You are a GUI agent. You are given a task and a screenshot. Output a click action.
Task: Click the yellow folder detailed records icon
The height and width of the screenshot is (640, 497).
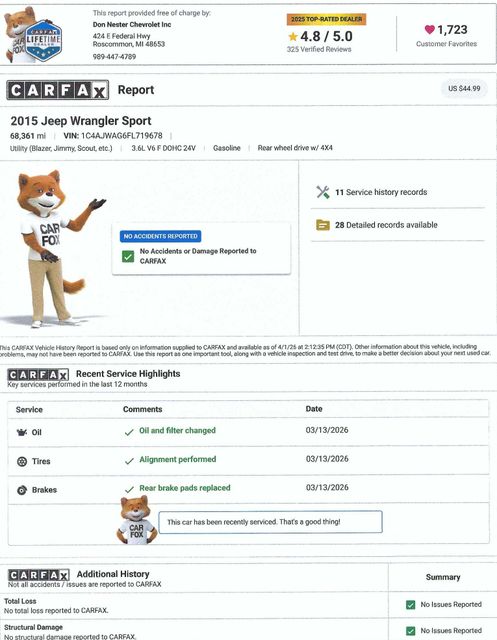tap(323, 224)
